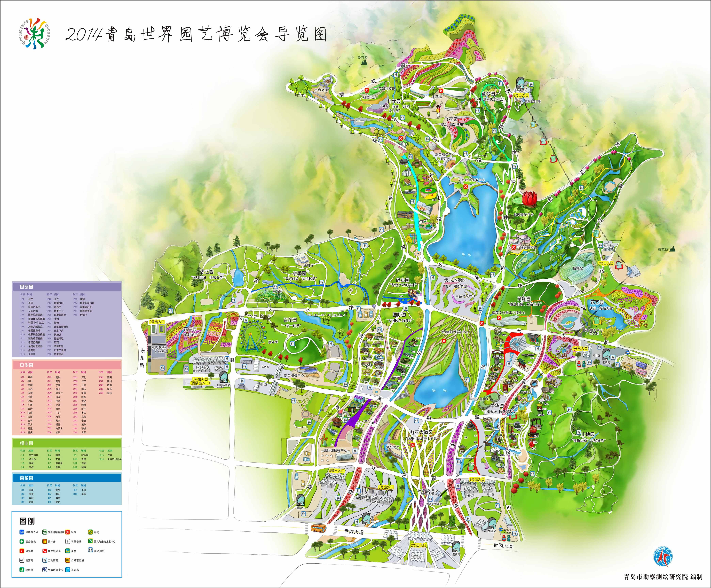Select the 2号出入口 entrance label

(x=418, y=545)
